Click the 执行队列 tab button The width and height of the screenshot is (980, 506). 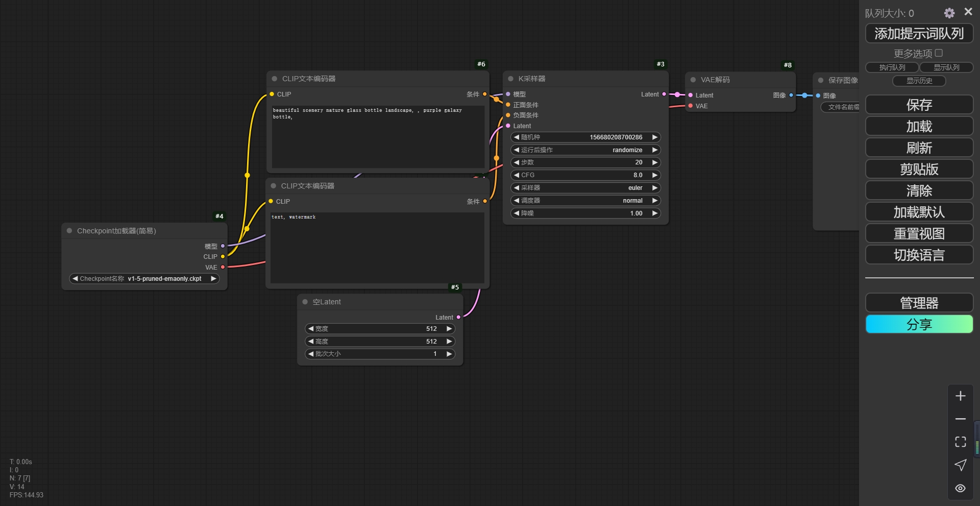pos(892,67)
